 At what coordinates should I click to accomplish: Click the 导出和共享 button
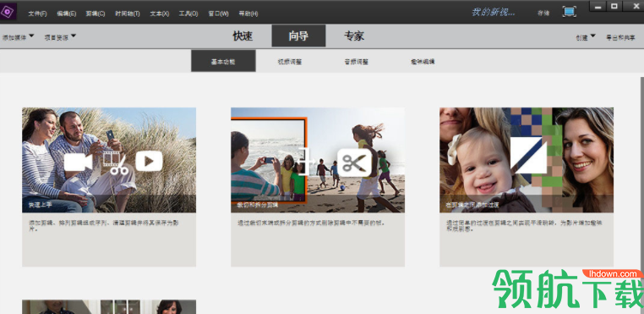620,37
